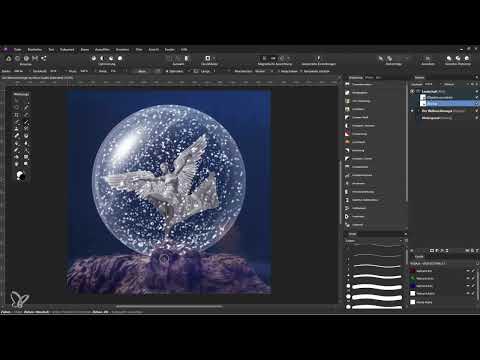Image resolution: width=480 pixels, height=360 pixels.
Task: Open the Hilfe menu
Action: [184, 49]
